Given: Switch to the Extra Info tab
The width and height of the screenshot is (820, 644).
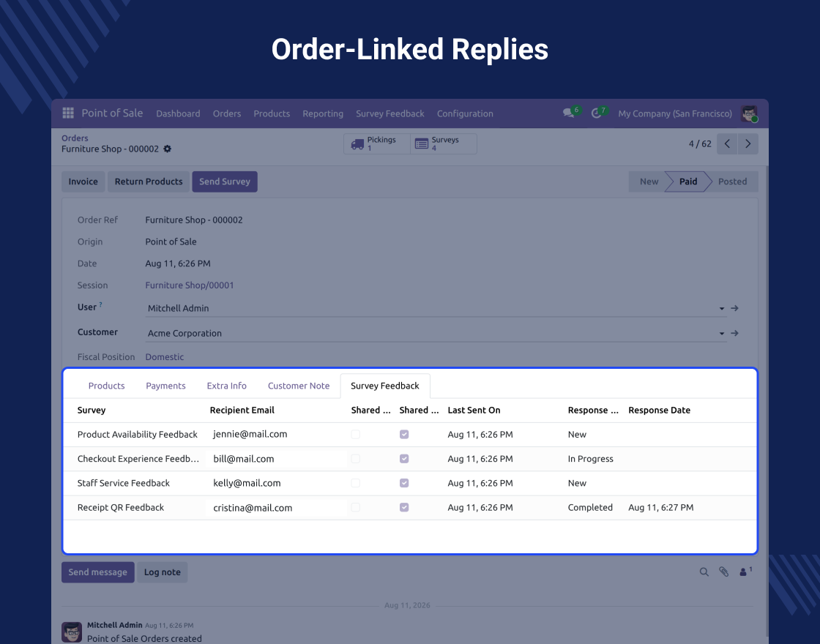Looking at the screenshot, I should click(x=226, y=386).
